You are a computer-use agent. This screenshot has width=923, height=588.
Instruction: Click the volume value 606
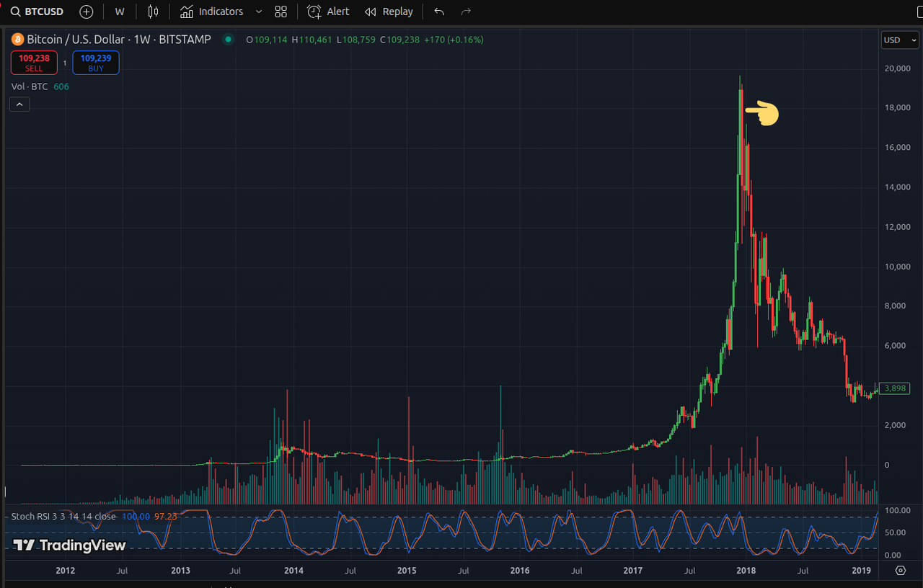coord(61,86)
